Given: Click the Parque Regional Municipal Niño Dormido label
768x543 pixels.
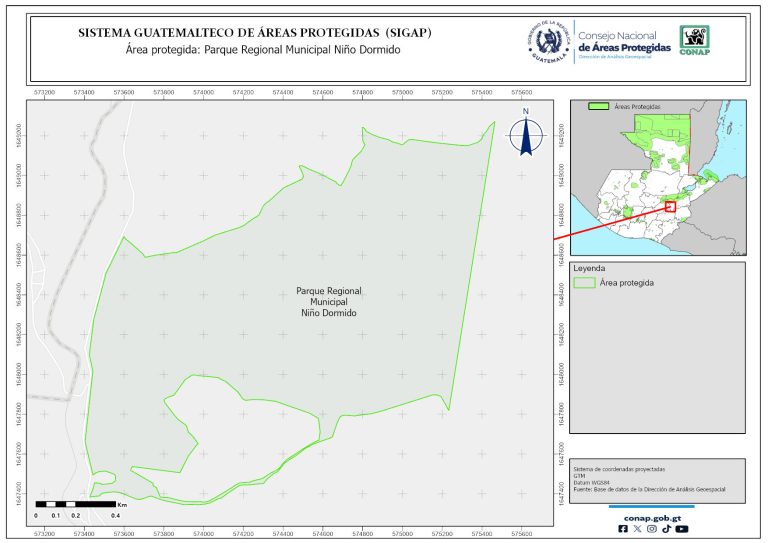Looking at the screenshot, I should coord(329,301).
